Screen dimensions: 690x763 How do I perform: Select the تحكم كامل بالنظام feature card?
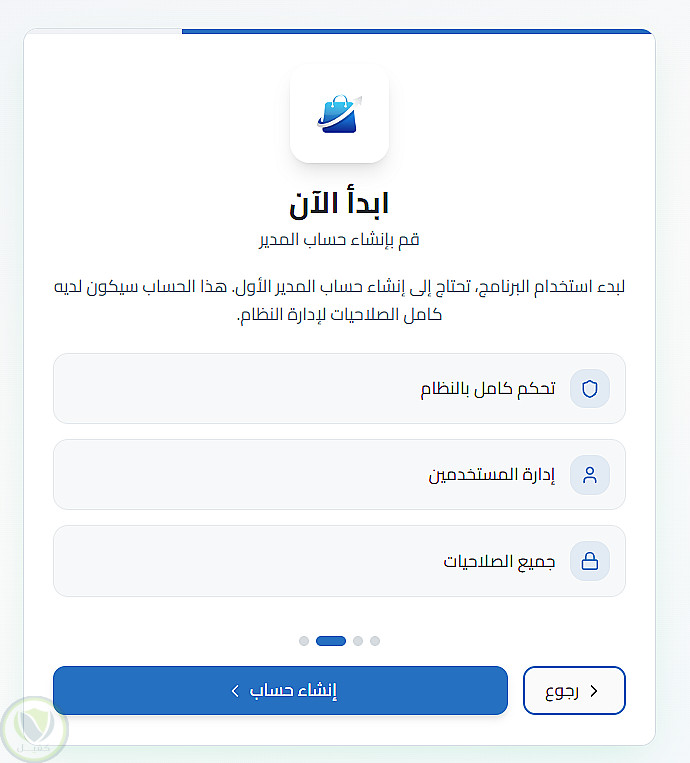click(339, 389)
